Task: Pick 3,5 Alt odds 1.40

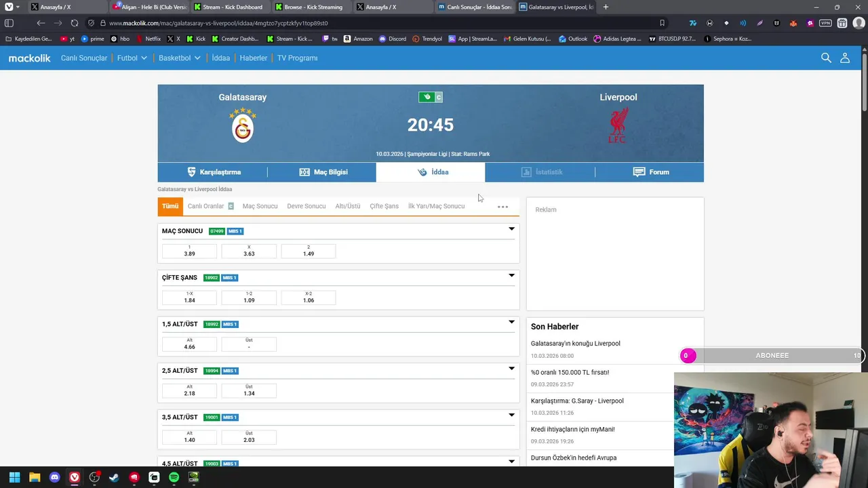Action: [x=189, y=436]
